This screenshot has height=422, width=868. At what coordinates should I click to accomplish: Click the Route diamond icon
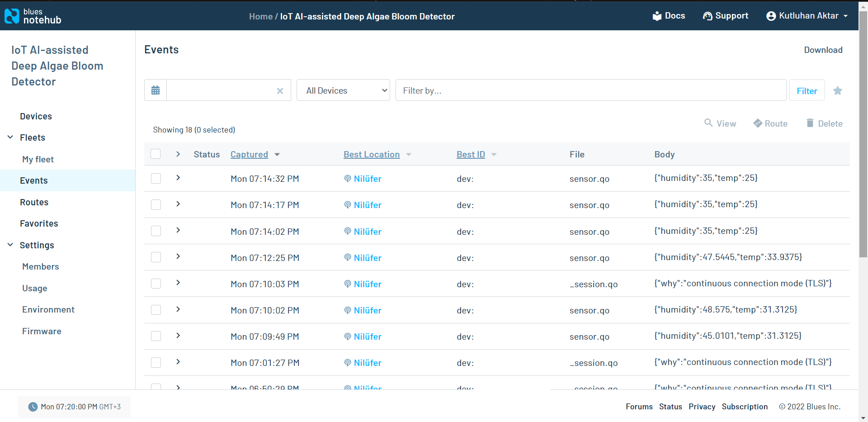point(758,123)
